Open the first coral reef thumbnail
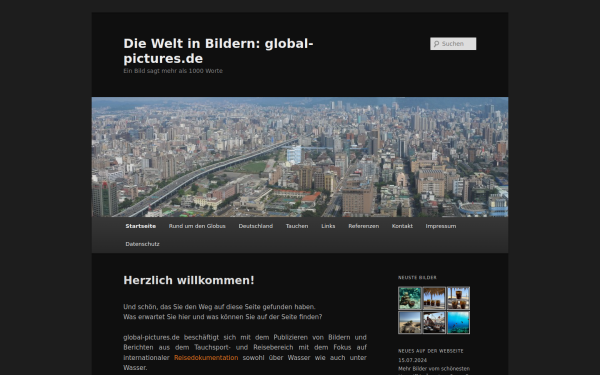 [x=409, y=298]
